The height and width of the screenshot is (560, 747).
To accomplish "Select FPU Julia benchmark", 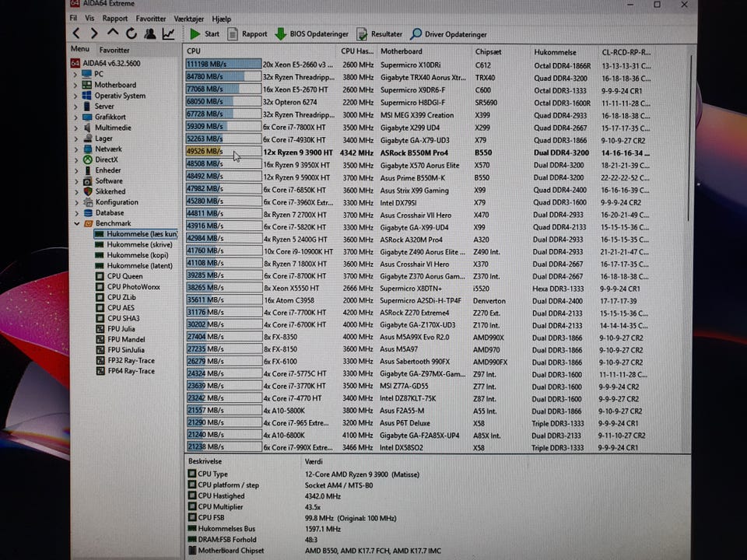I will pyautogui.click(x=116, y=328).
